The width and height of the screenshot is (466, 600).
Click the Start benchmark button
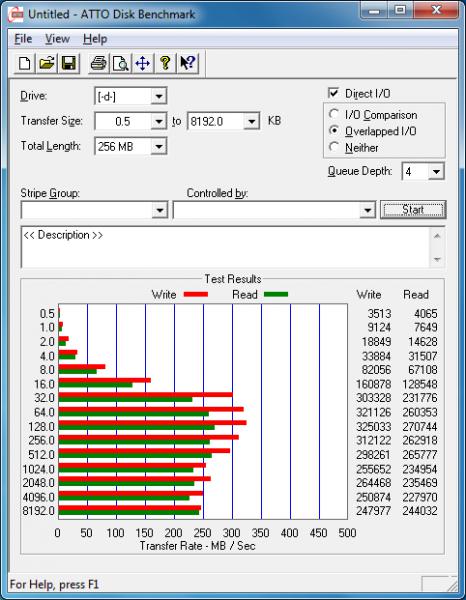tap(413, 210)
